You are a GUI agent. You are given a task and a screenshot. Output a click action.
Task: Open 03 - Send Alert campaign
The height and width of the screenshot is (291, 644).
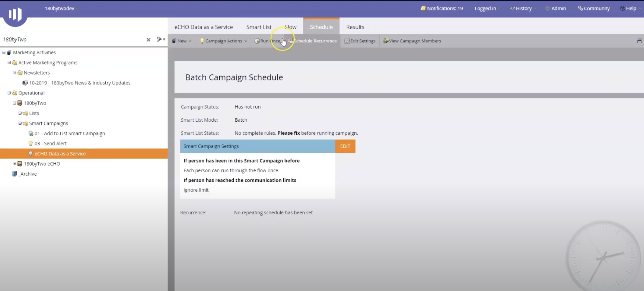[51, 143]
